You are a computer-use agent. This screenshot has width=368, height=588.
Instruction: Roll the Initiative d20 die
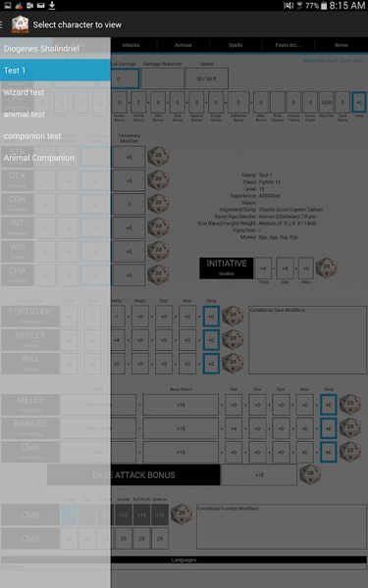tap(327, 268)
